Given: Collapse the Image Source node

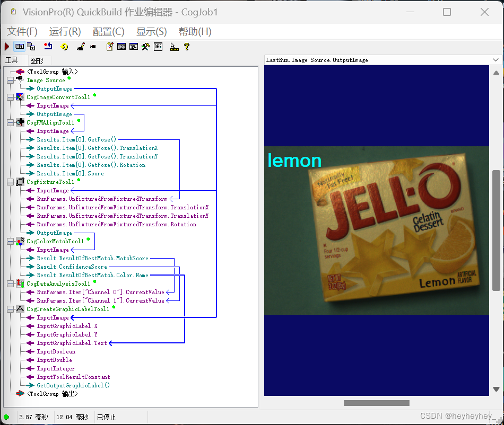Looking at the screenshot, I should (10, 80).
